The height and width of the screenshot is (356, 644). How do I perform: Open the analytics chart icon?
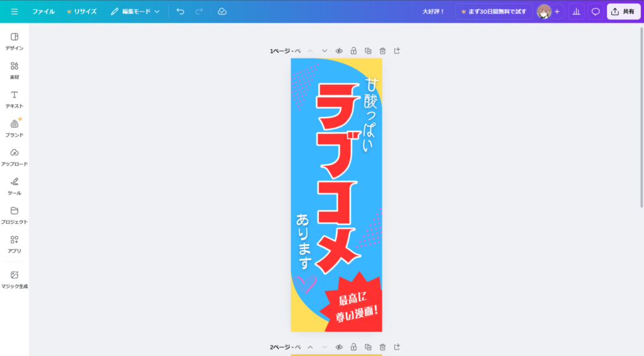pos(577,11)
